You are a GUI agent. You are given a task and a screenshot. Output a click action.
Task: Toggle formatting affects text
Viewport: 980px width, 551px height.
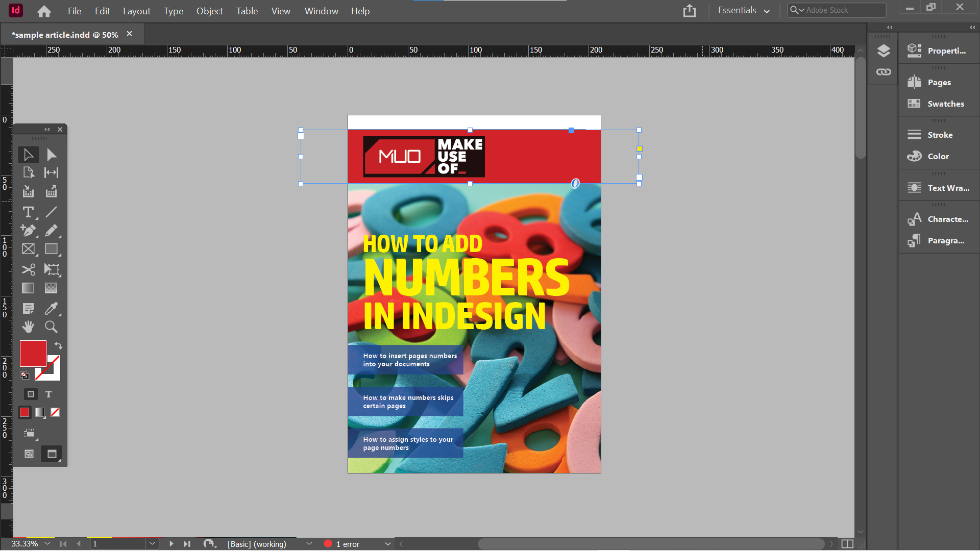click(48, 394)
